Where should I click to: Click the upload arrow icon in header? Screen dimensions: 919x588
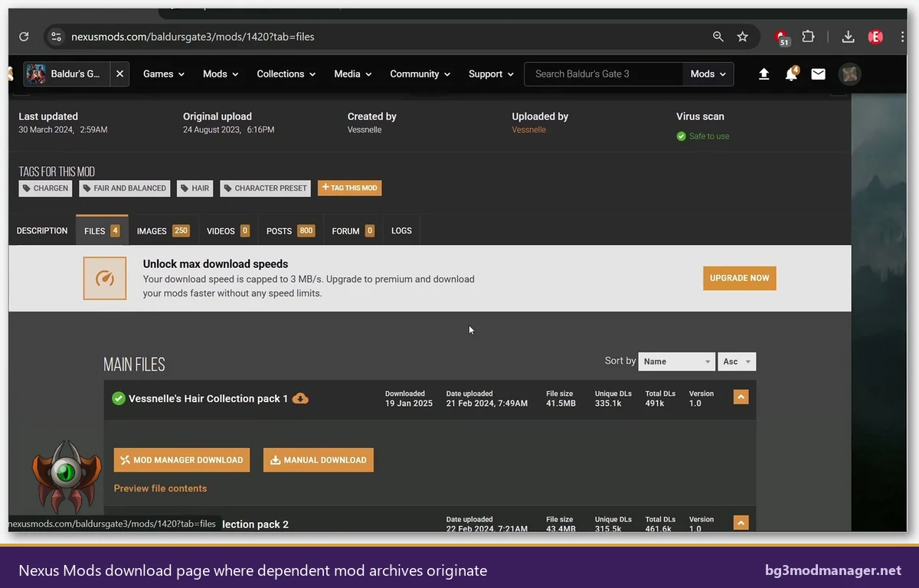(764, 74)
